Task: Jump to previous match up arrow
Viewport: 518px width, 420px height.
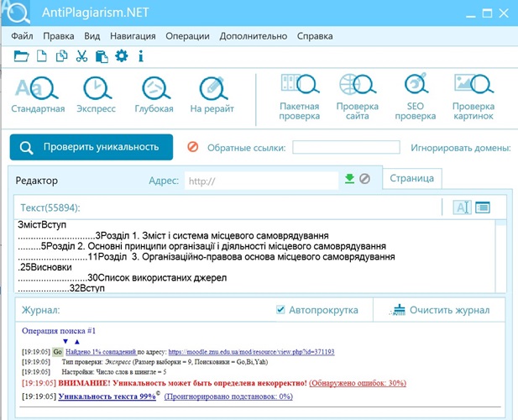Action: pyautogui.click(x=77, y=341)
